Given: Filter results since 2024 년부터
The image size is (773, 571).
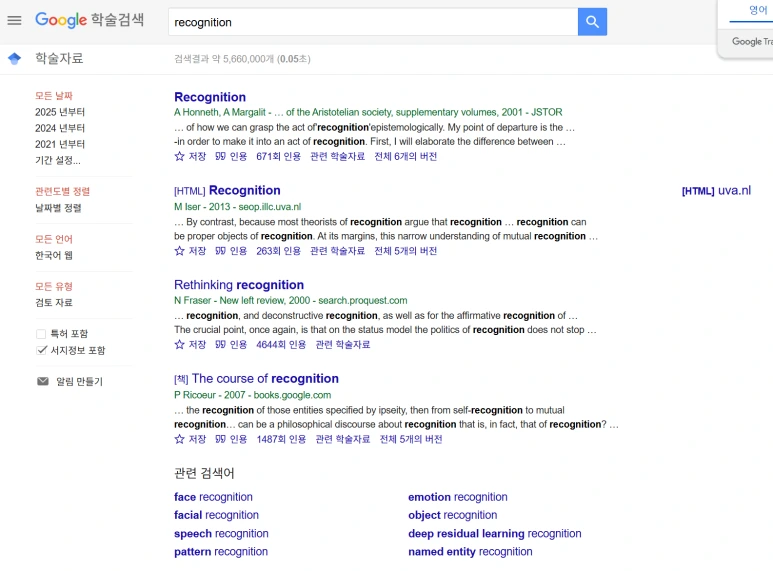Looking at the screenshot, I should click(x=60, y=128).
